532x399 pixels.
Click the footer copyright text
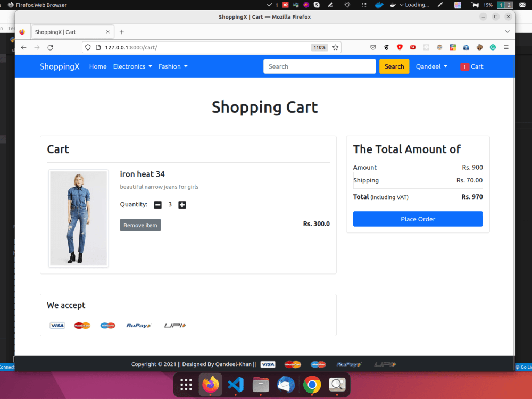click(x=194, y=364)
